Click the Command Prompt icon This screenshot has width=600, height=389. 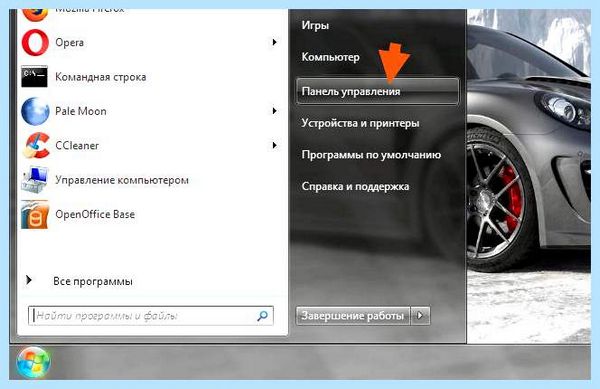(x=34, y=76)
